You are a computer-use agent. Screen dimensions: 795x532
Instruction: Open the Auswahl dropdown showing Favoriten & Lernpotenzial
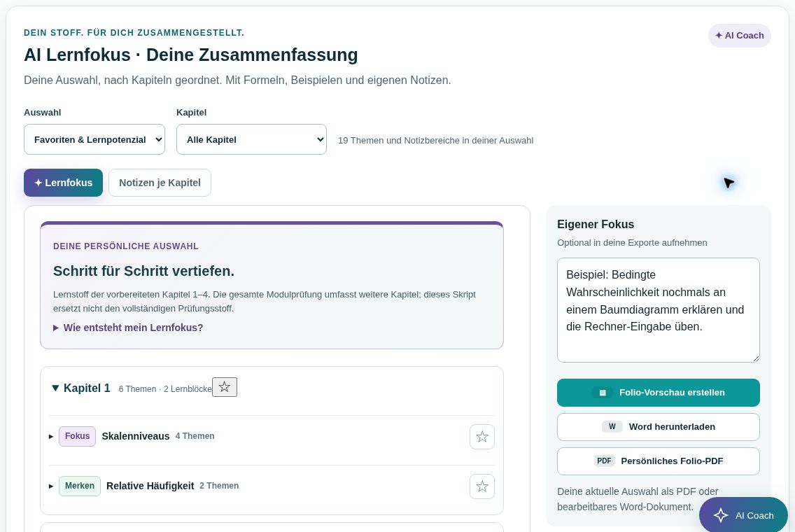pos(94,139)
